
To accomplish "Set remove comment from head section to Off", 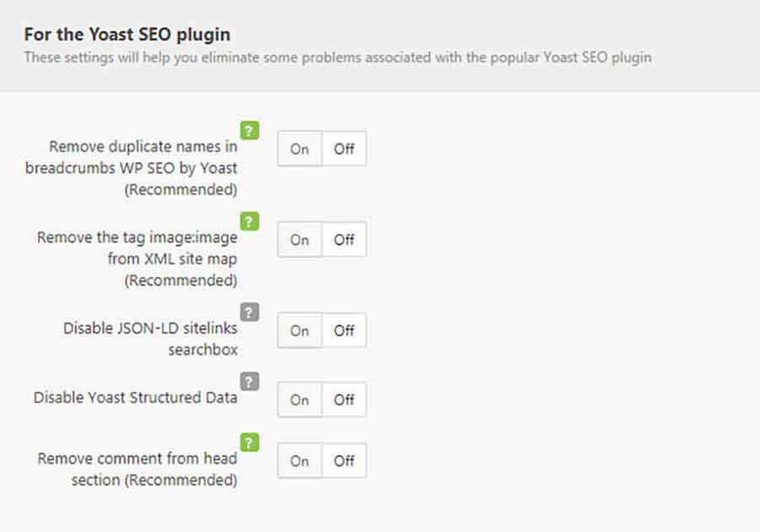I will click(x=344, y=461).
